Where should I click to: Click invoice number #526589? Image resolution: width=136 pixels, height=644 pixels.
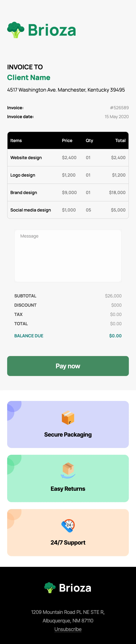point(119,108)
